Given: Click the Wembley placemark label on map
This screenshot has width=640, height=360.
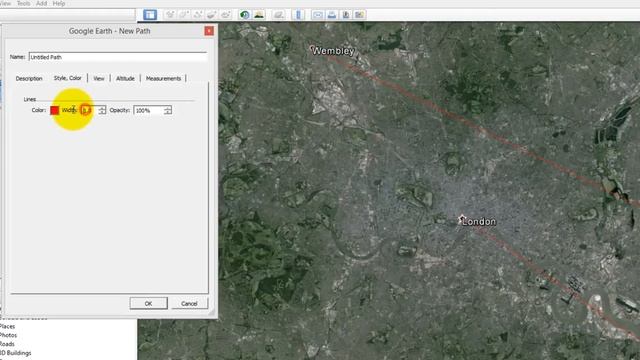Looking at the screenshot, I should click(x=333, y=51).
